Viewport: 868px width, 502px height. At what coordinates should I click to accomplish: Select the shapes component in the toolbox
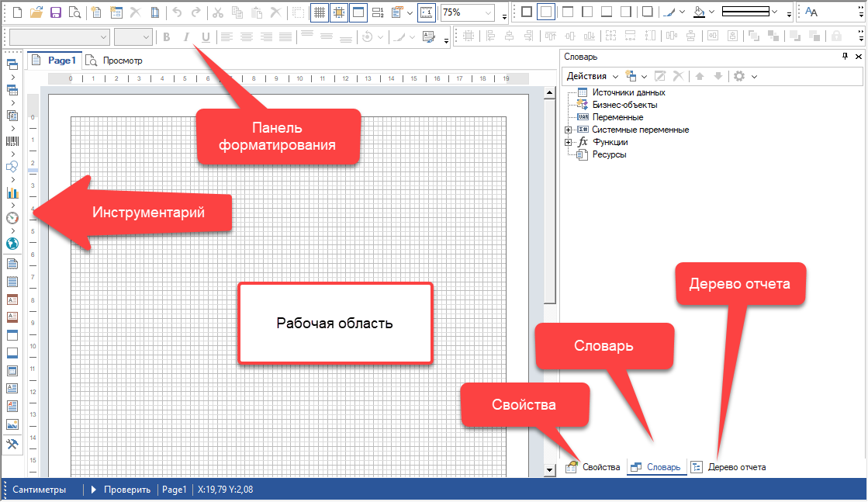tap(12, 167)
